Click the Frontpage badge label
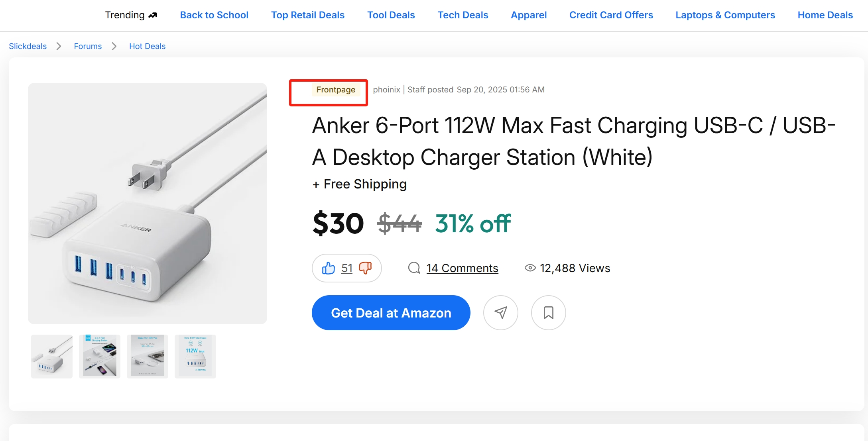 pos(336,90)
